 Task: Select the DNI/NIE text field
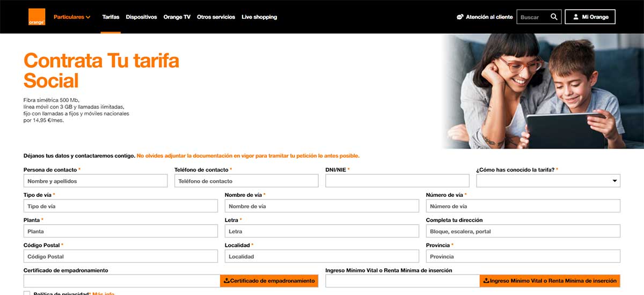[397, 181]
